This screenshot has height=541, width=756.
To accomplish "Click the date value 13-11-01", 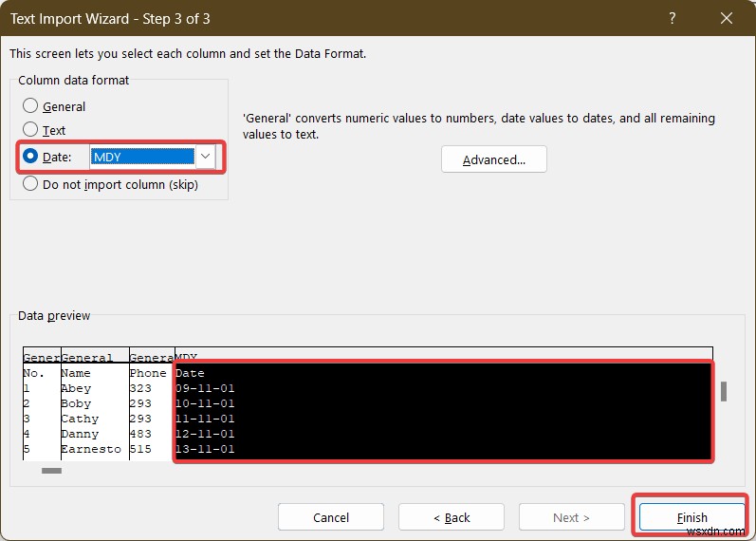I will point(205,449).
